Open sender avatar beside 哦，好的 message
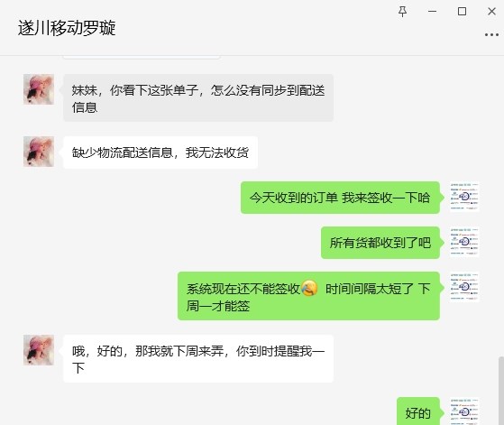The image size is (504, 425). (x=39, y=350)
